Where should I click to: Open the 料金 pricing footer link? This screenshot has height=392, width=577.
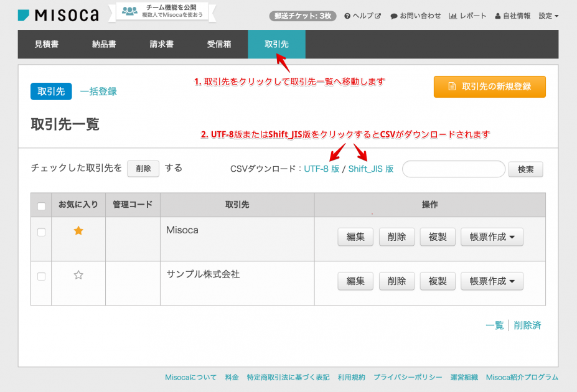click(232, 377)
